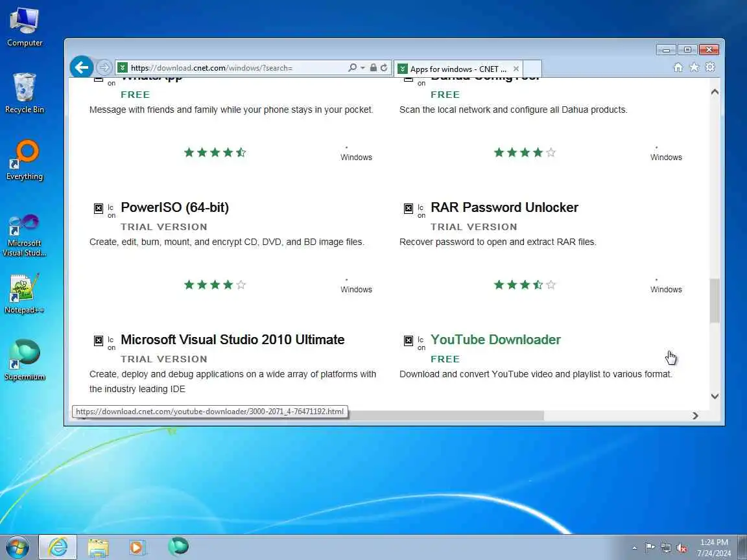Image resolution: width=747 pixels, height=560 pixels.
Task: Open Microsoft Visual Studio 2010 Ultimate listing
Action: pyautogui.click(x=233, y=340)
